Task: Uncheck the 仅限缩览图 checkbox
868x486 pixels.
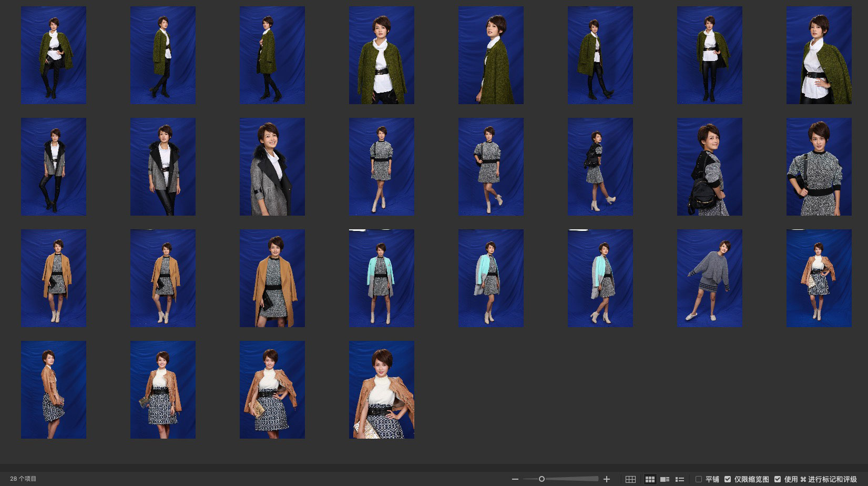Action: tap(728, 479)
